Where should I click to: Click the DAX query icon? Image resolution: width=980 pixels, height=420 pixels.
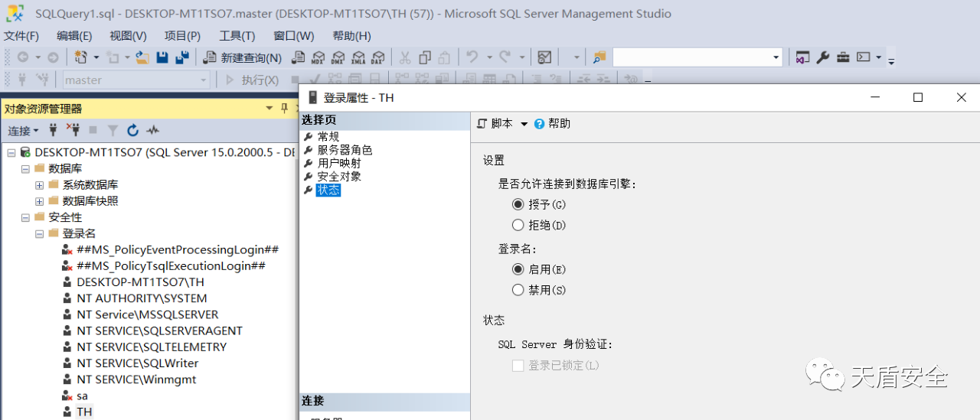(x=378, y=57)
